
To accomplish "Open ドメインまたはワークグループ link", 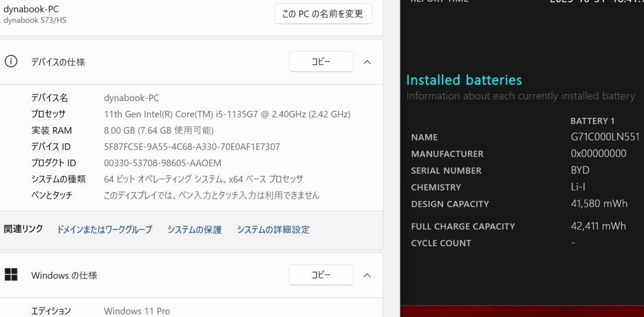I will pos(105,229).
